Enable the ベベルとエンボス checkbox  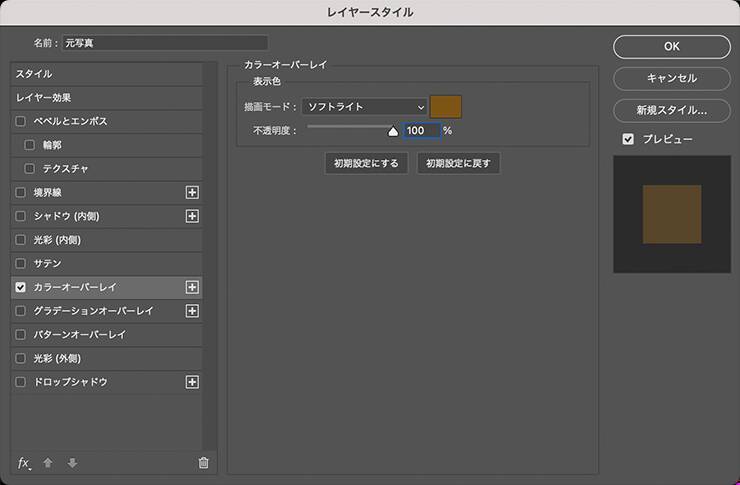21,121
